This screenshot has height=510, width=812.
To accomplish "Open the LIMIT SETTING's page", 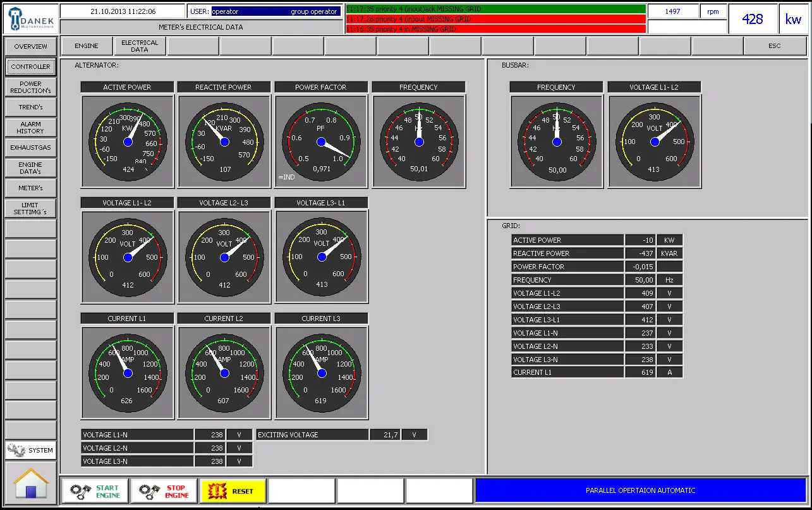I will (x=30, y=208).
